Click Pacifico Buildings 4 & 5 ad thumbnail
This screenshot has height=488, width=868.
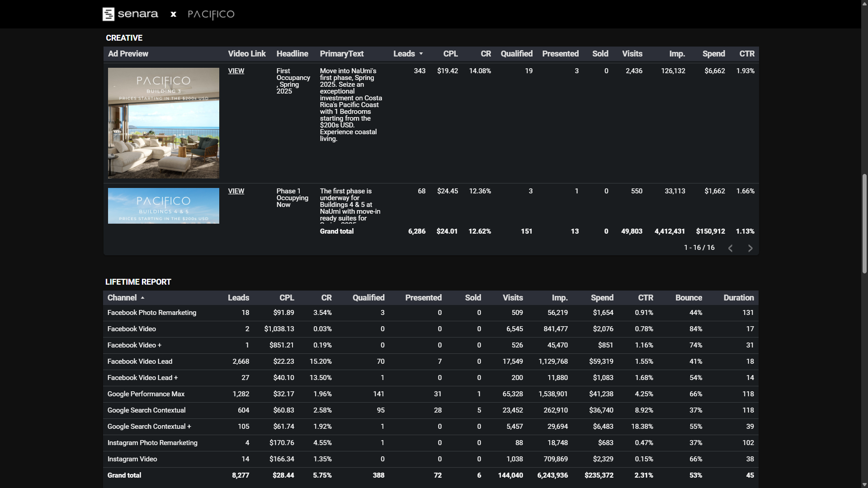tap(163, 206)
